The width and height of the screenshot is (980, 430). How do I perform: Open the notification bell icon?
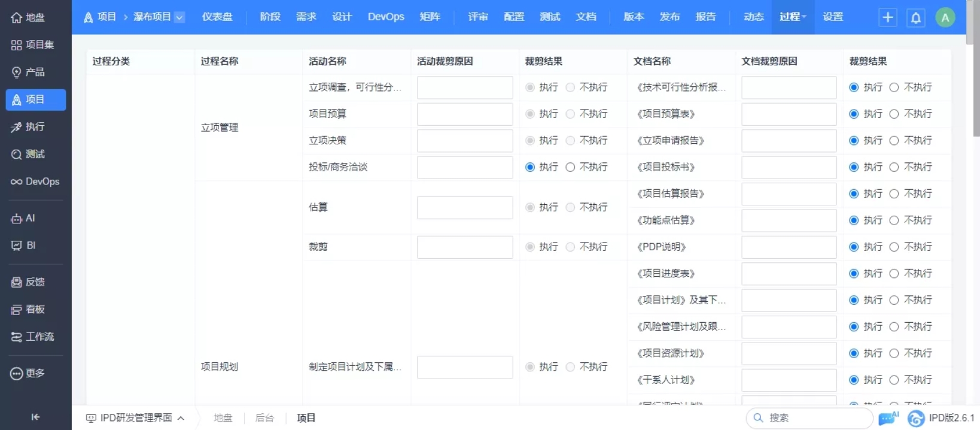[915, 17]
